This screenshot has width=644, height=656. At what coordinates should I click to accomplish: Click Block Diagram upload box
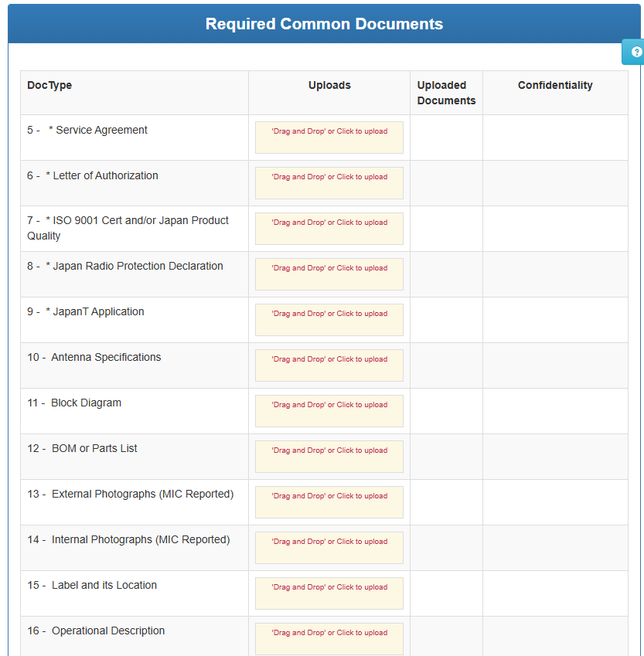tap(329, 411)
